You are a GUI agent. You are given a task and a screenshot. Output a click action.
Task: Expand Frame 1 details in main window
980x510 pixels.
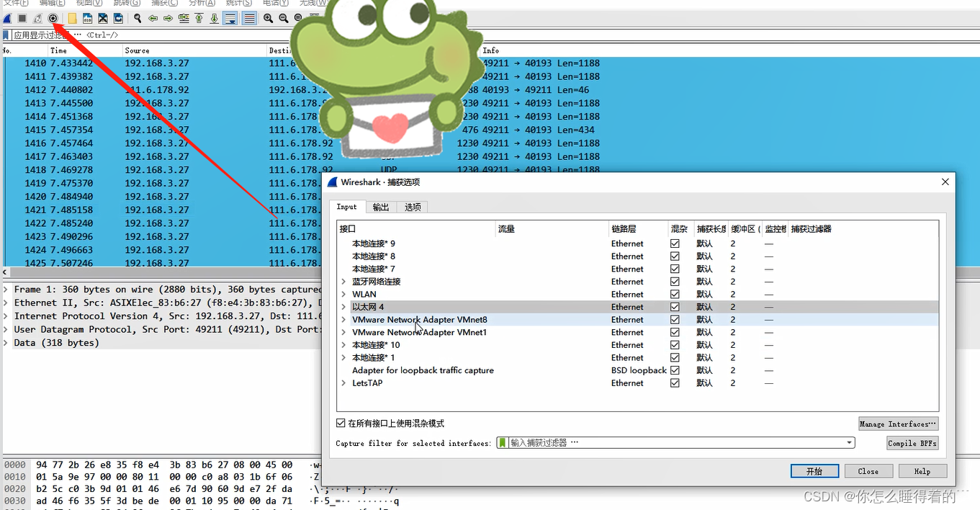6,290
